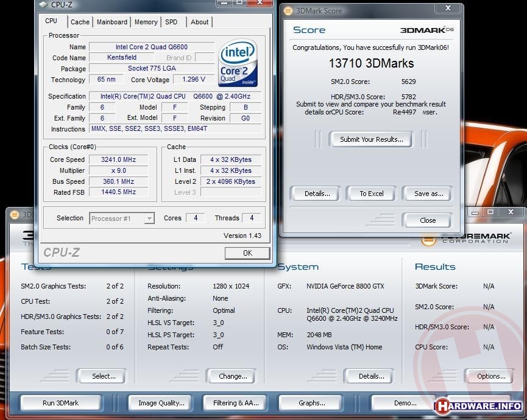
Task: Click the Intel Core 2 Quad logo
Action: pyautogui.click(x=238, y=63)
